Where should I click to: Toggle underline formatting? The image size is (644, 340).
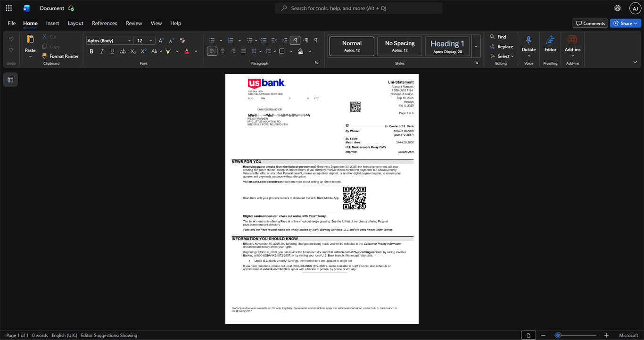coord(112,51)
